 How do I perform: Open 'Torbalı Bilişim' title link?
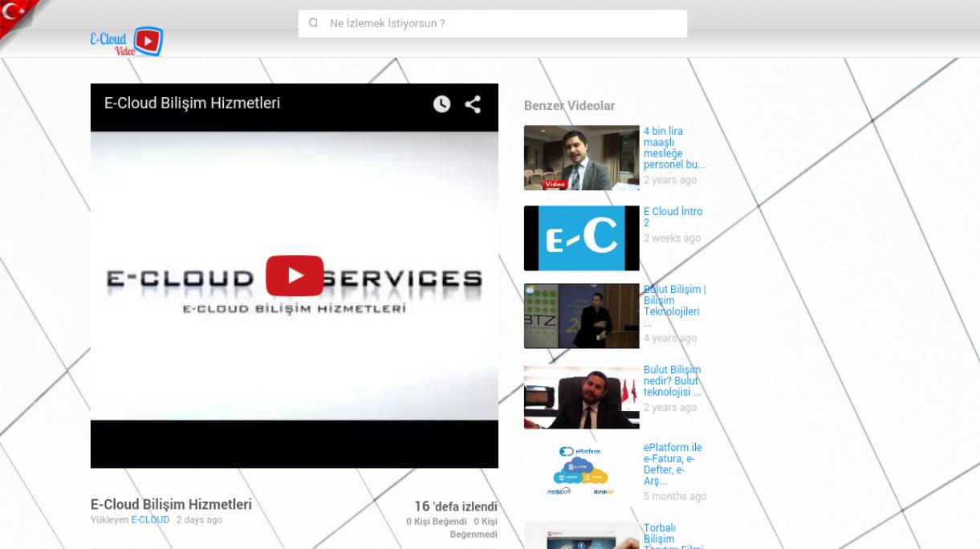tap(673, 536)
